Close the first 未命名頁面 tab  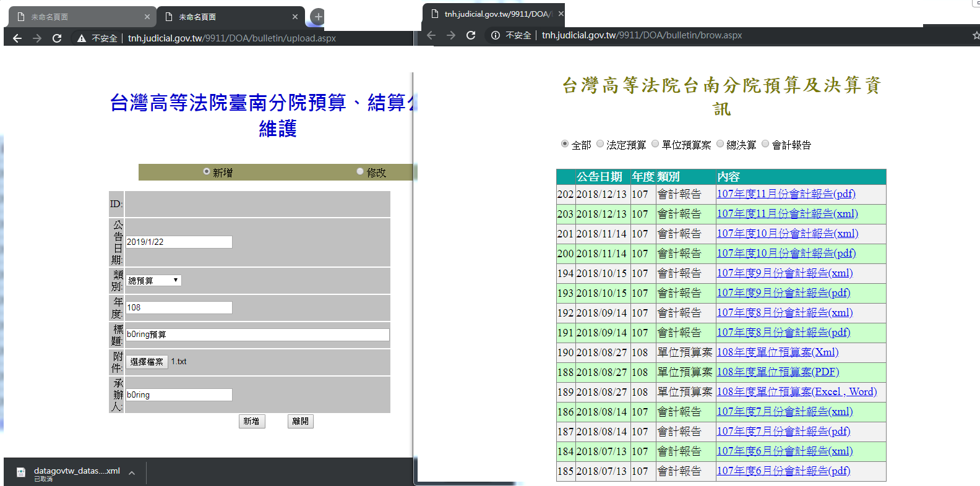tap(147, 17)
